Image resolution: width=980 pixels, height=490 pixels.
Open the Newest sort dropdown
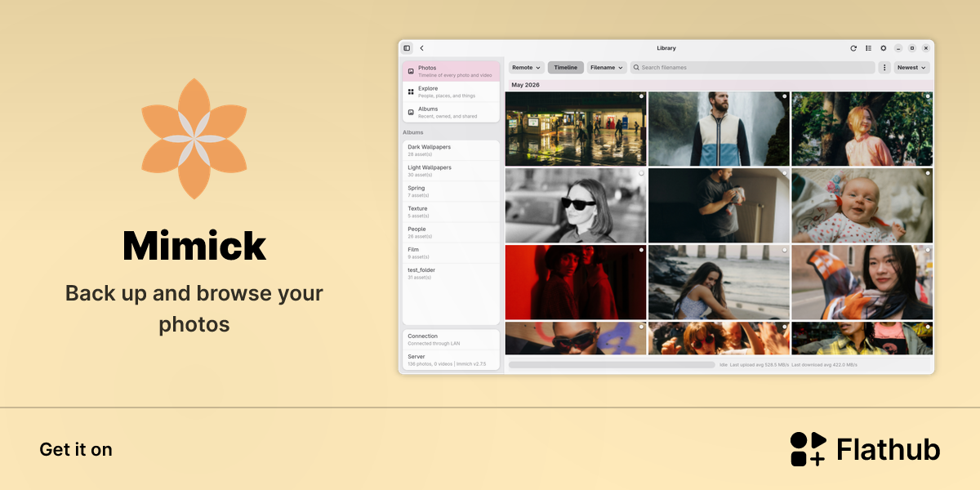tap(911, 68)
